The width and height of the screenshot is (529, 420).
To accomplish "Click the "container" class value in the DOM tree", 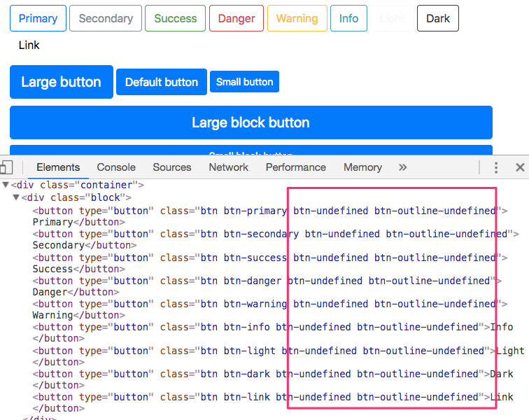I will [x=106, y=185].
